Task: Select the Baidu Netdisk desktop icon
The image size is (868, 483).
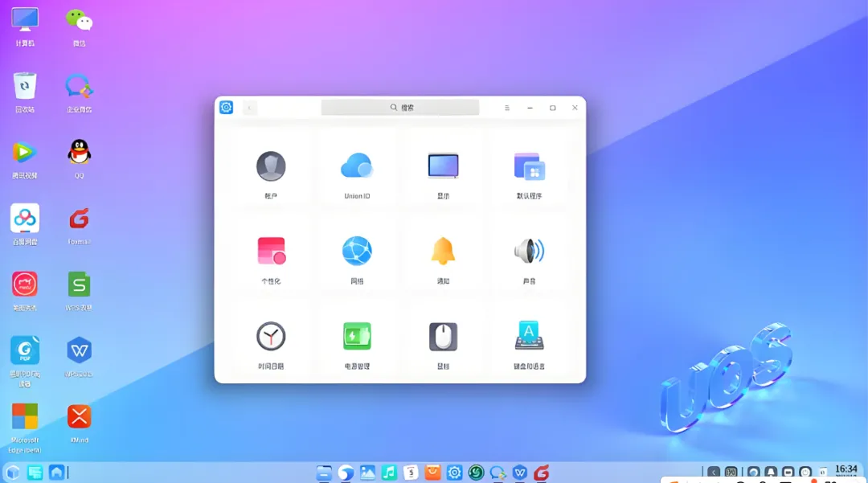Action: tap(25, 225)
